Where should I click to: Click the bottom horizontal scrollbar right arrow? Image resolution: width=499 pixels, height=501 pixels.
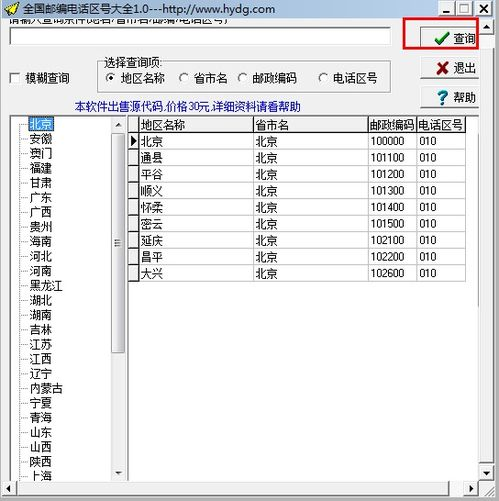click(x=471, y=489)
